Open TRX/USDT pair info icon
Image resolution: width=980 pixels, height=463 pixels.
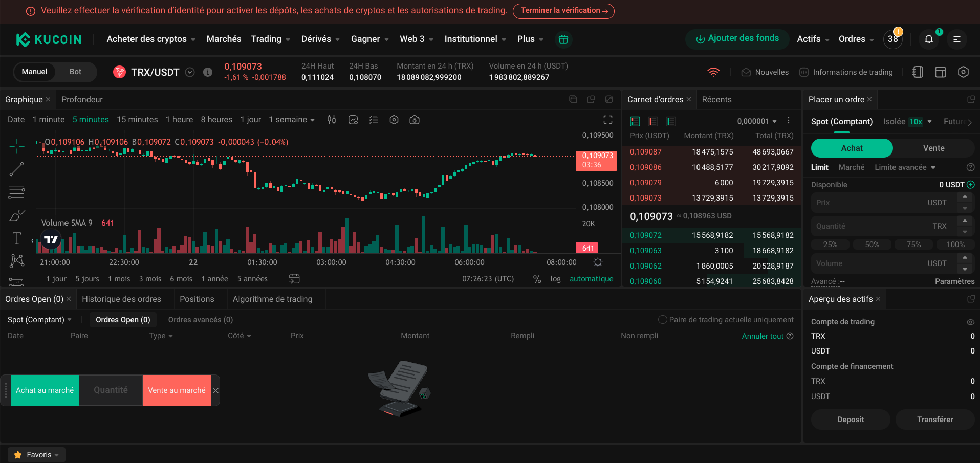[x=208, y=72]
